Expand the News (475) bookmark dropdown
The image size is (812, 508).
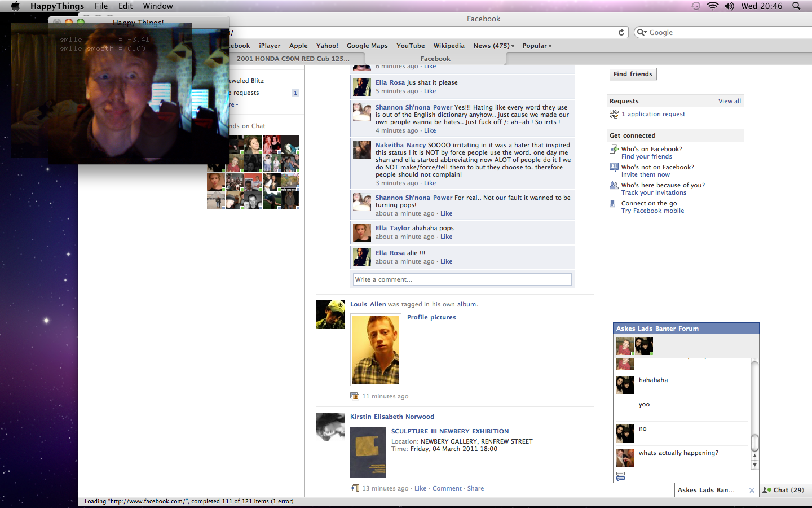pyautogui.click(x=494, y=46)
